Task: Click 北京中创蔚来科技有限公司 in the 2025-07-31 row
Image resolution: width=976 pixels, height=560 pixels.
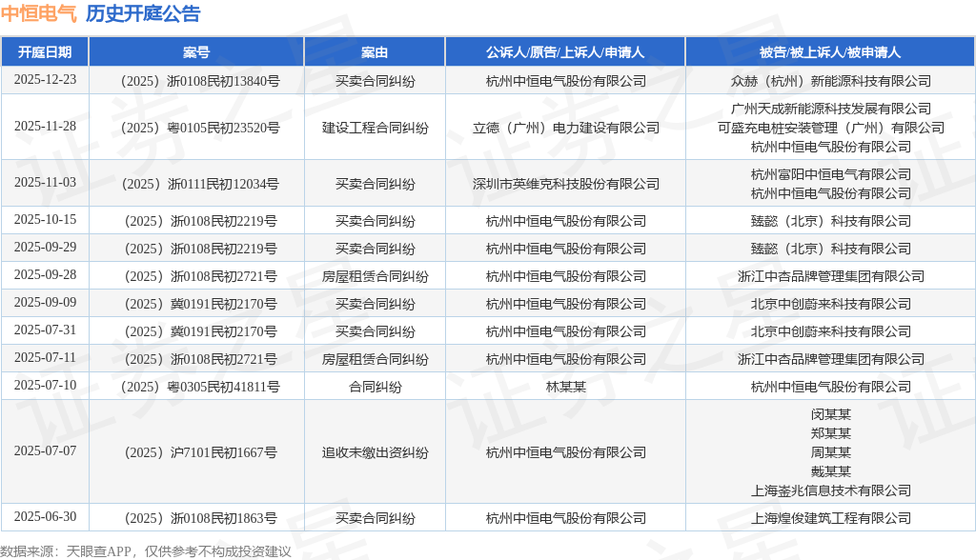Action: click(830, 331)
